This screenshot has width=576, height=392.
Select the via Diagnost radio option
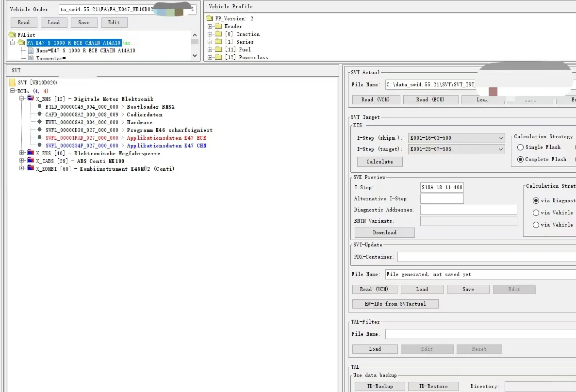[536, 200]
